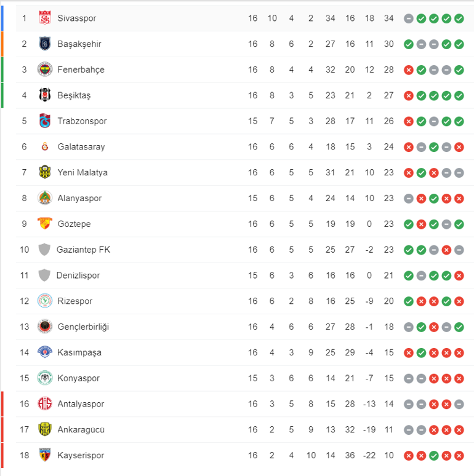Open the Konyaspor team page link
This screenshot has width=474, height=476.
coord(78,378)
